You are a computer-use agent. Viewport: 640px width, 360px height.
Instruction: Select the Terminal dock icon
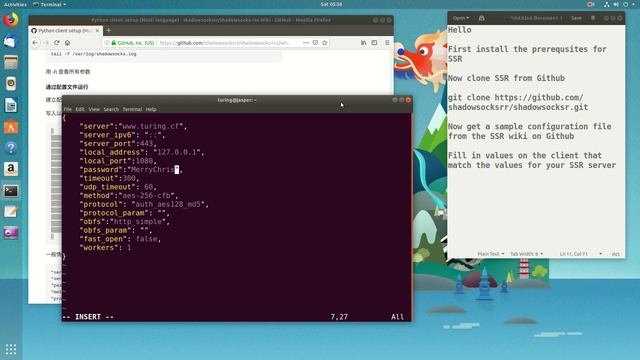point(11,191)
